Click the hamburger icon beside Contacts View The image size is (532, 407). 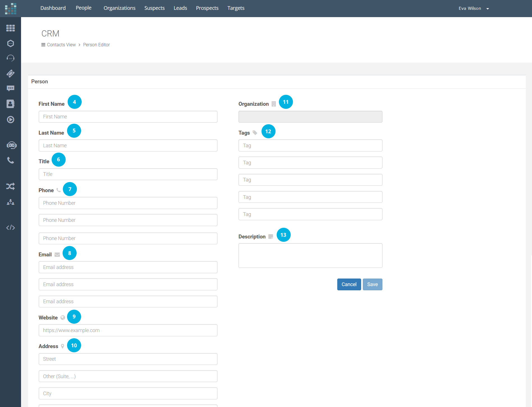click(43, 45)
